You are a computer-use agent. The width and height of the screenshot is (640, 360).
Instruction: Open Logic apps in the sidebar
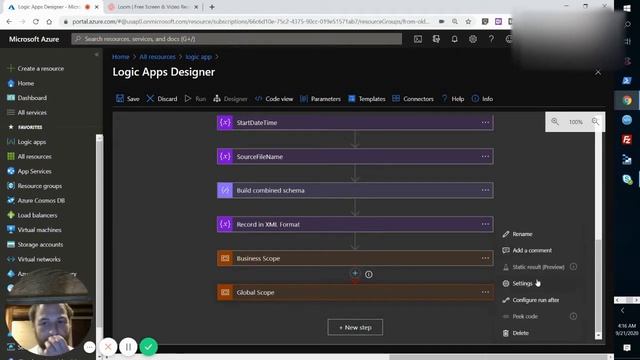[x=27, y=142]
